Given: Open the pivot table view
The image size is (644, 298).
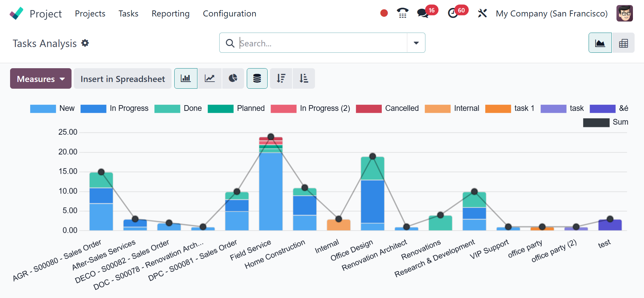Looking at the screenshot, I should coord(623,43).
